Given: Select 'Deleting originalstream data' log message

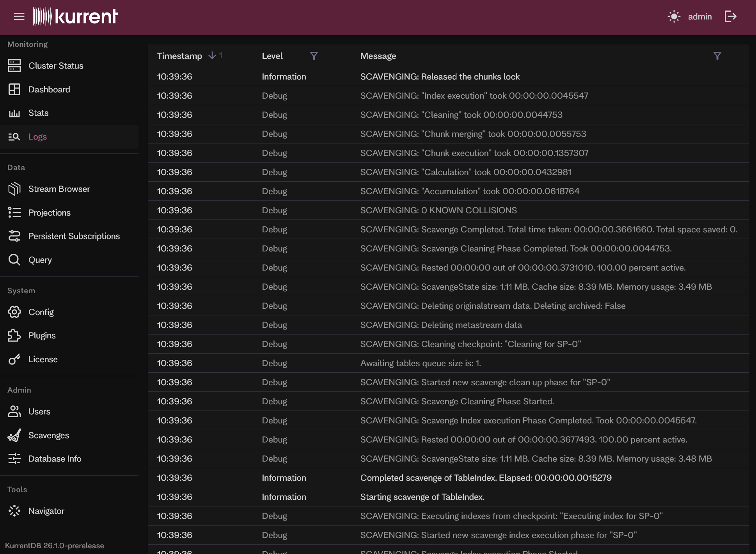Looking at the screenshot, I should tap(493, 306).
